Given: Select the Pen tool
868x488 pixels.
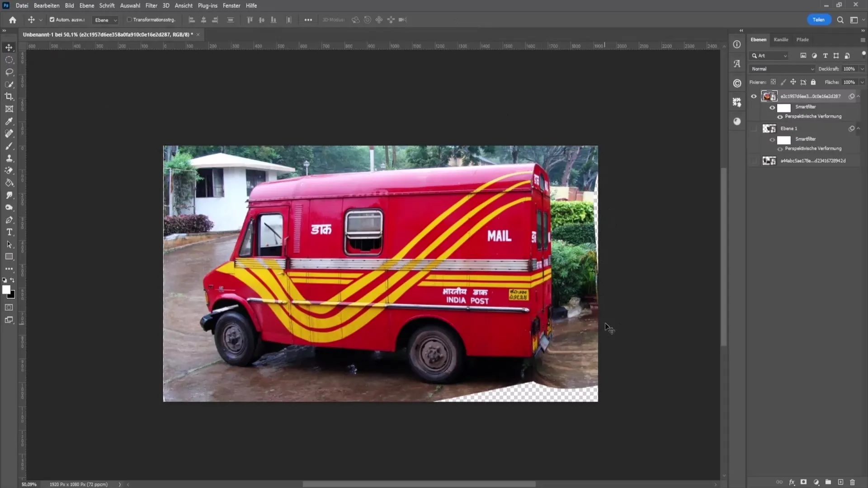Looking at the screenshot, I should (x=9, y=220).
